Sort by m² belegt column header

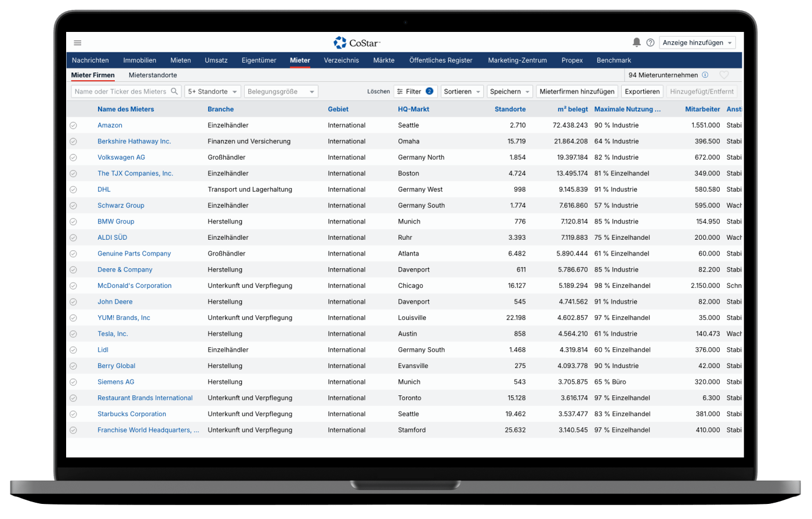coord(572,109)
